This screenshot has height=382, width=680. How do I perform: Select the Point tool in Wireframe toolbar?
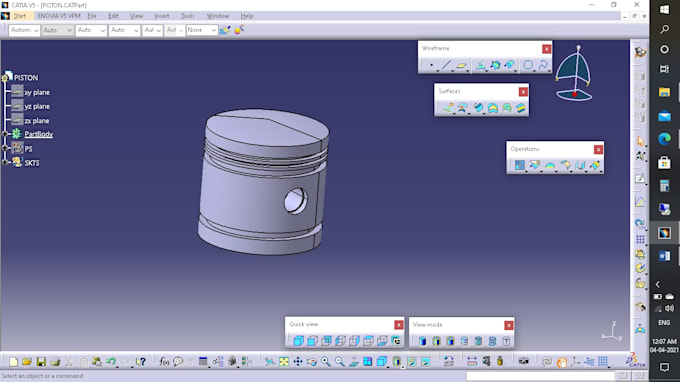coord(431,65)
